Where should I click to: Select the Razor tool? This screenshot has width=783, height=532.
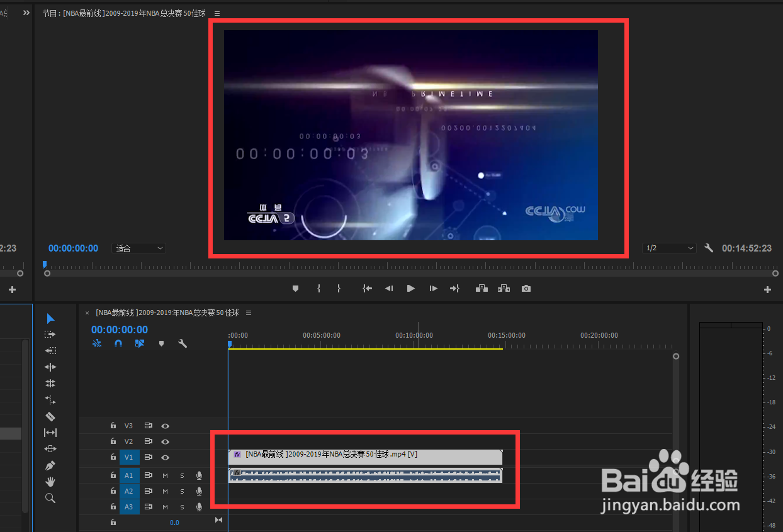point(50,416)
